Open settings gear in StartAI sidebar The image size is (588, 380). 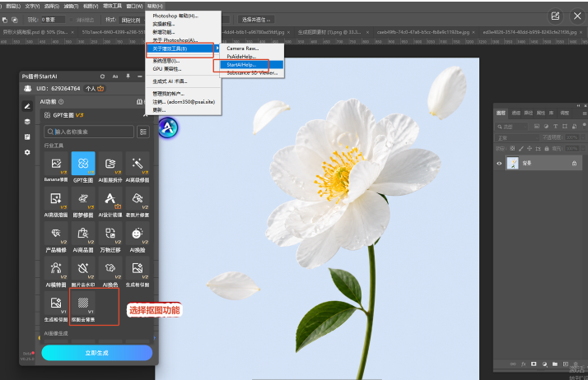27,152
